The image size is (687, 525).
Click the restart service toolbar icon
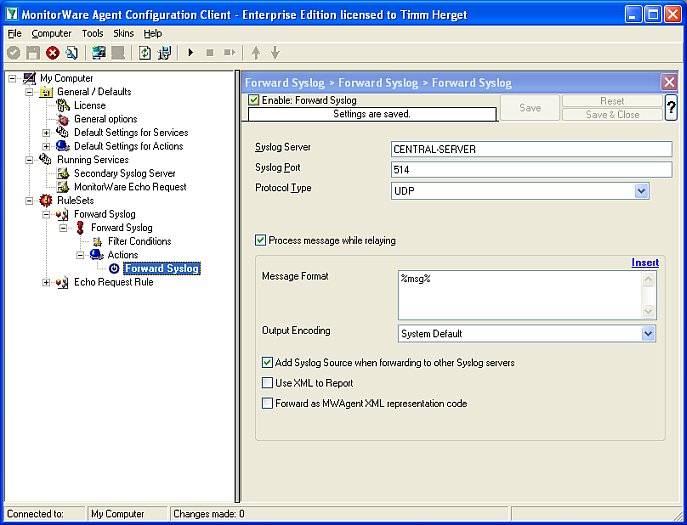click(x=230, y=53)
